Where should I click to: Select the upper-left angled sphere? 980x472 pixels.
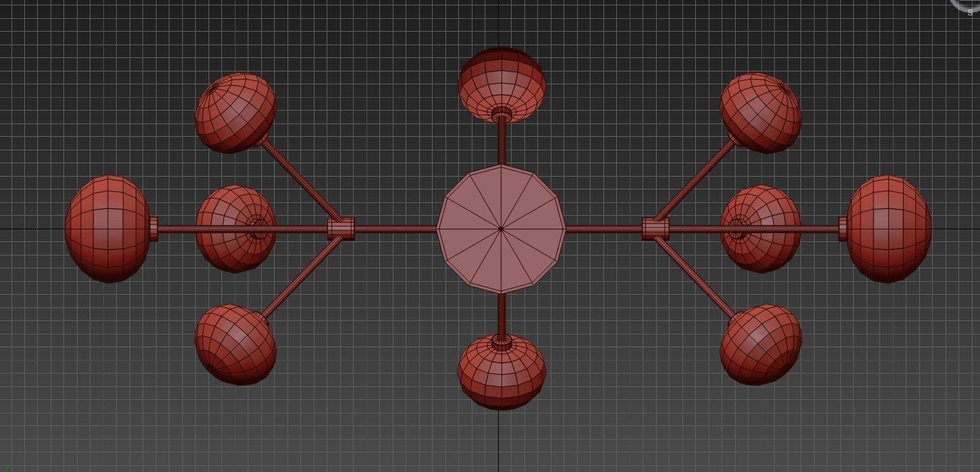[x=236, y=113]
